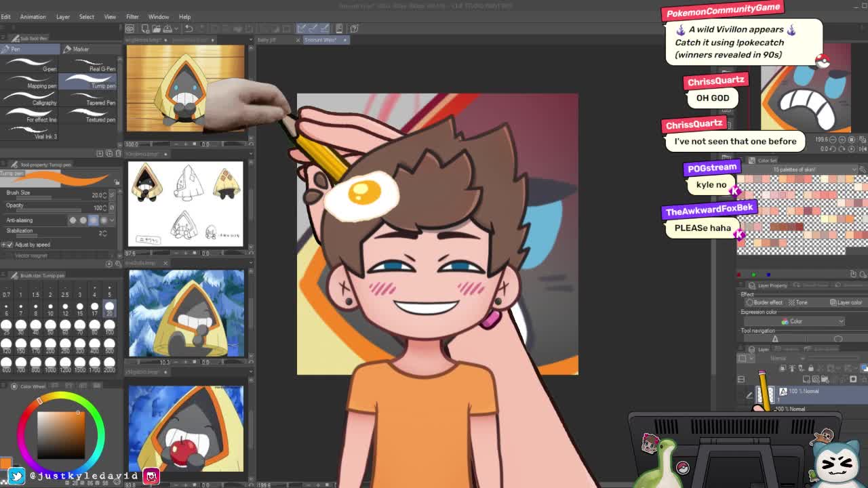This screenshot has width=868, height=488.
Task: Toggle the Tone effect button
Action: 797,302
